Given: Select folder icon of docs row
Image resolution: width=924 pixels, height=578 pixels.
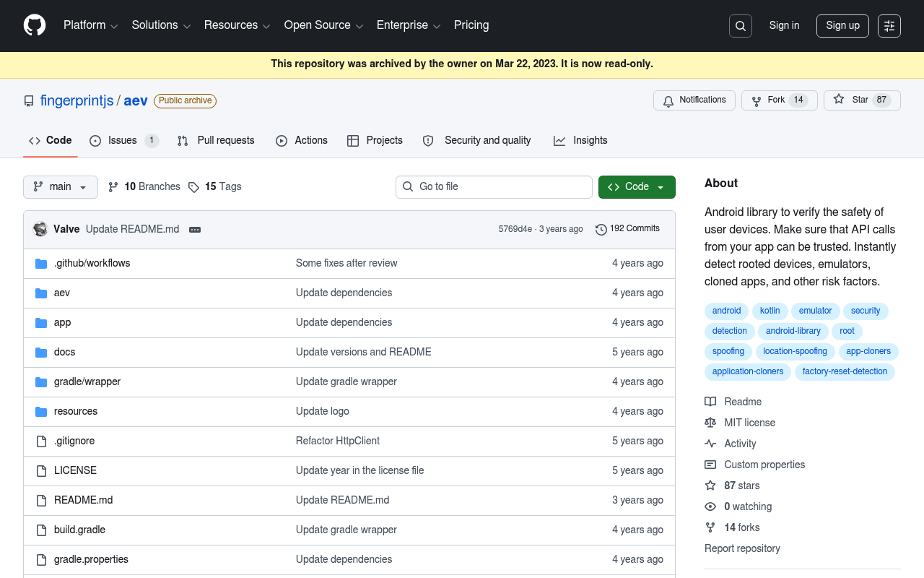Looking at the screenshot, I should click(41, 353).
